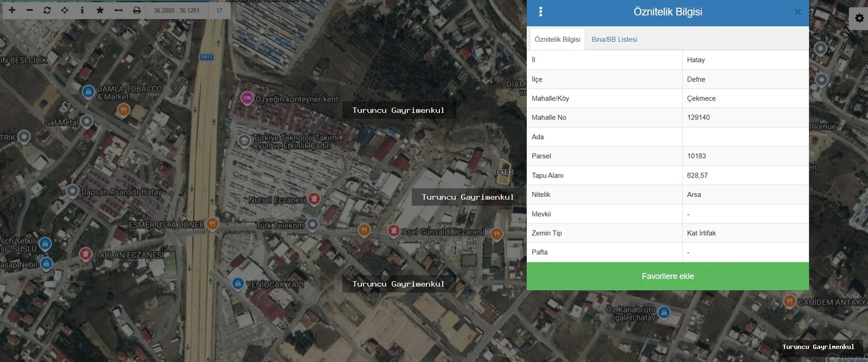Select the Dapsan Asansör Hatay pin
This screenshot has height=362, width=868.
73,191
